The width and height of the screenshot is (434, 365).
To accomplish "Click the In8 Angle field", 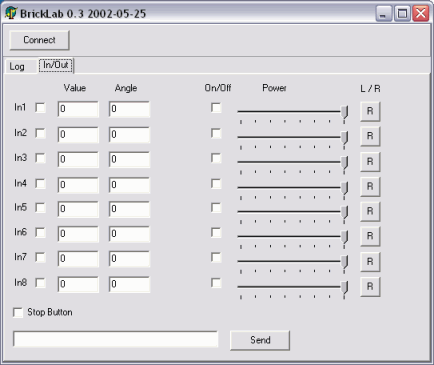I will coord(129,284).
